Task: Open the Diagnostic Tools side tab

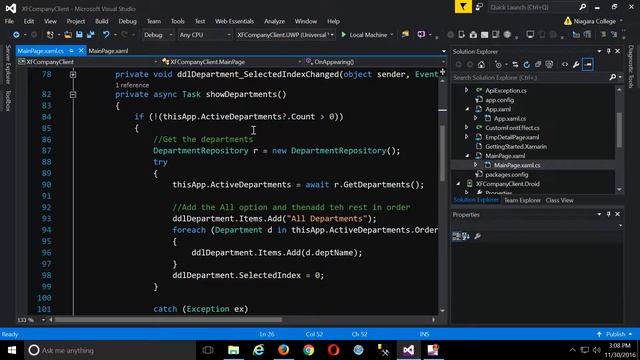Action: point(631,67)
